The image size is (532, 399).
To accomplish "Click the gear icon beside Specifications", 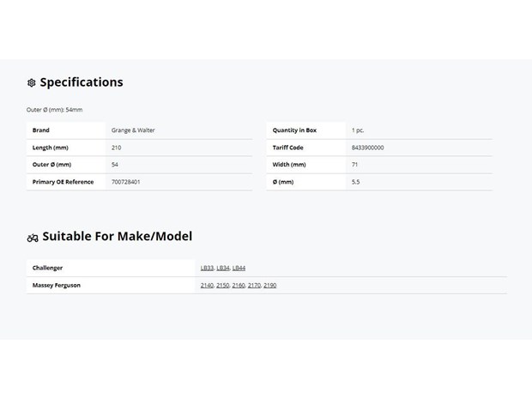I will 31,82.
